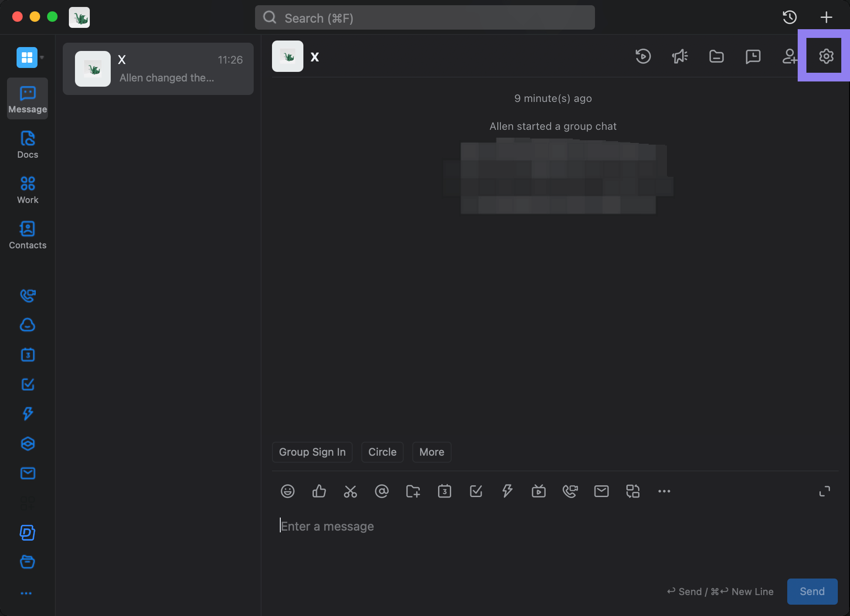Click the pinned messages icon
The image size is (850, 616).
[x=752, y=56]
